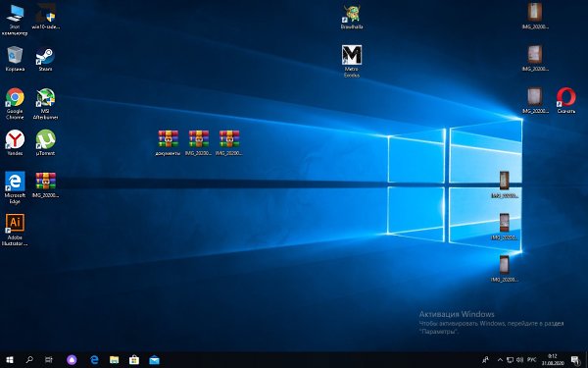
Task: Select the документы RAR archive
Action: (168, 142)
